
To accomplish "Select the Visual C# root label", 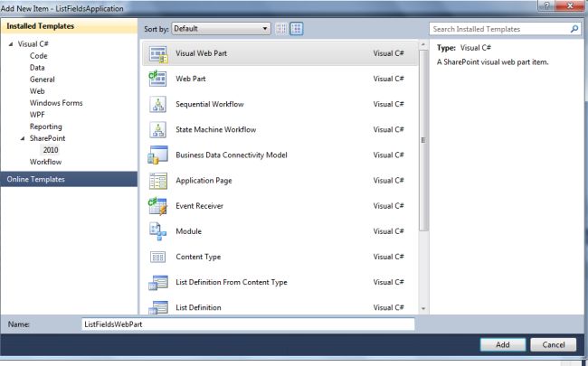I will click(33, 44).
